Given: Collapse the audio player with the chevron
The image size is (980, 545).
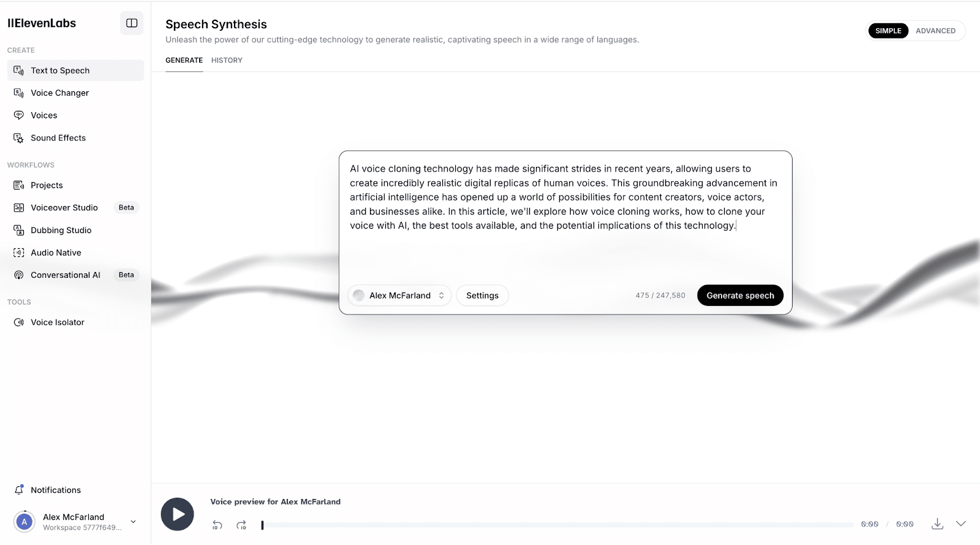Looking at the screenshot, I should click(x=961, y=524).
